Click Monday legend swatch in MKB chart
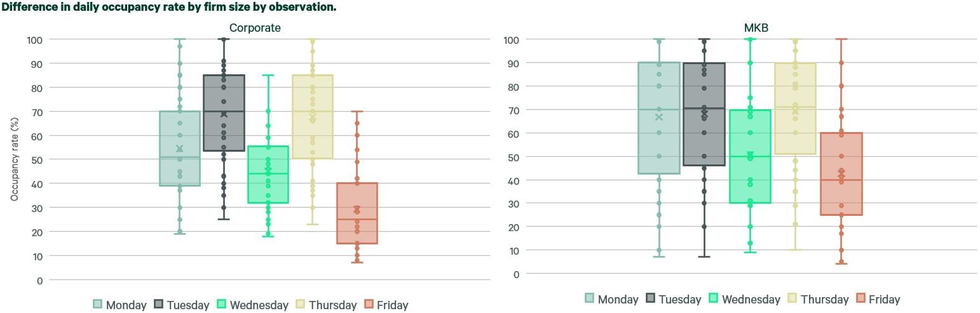The image size is (980, 313). click(x=590, y=299)
